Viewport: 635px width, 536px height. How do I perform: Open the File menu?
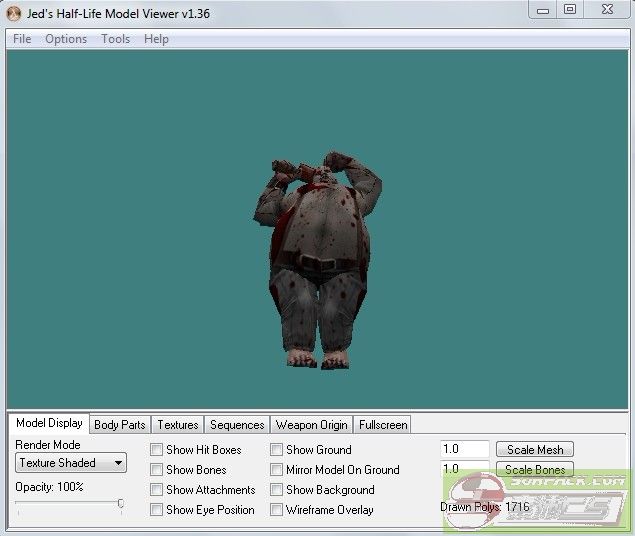(22, 39)
